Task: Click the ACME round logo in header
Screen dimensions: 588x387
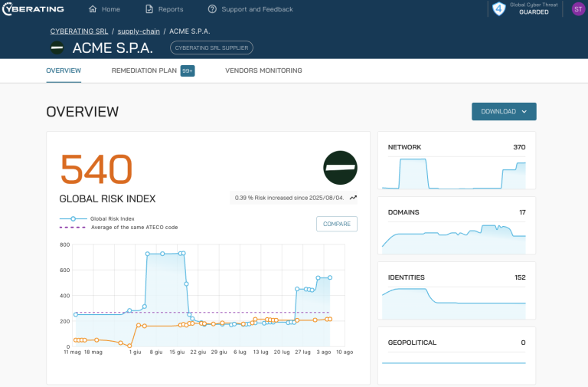Action: click(x=57, y=48)
